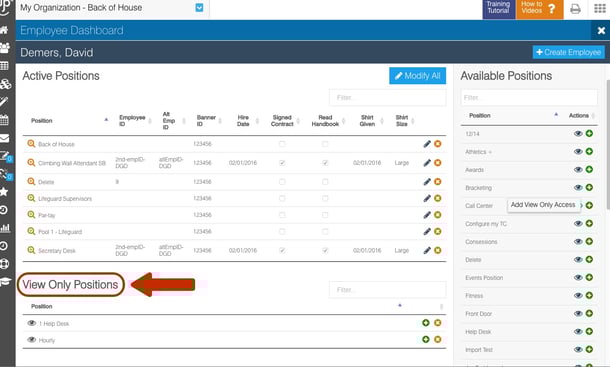Select 'Configure my TC' available position
Image resolution: width=610 pixels, height=367 pixels.
click(x=486, y=224)
